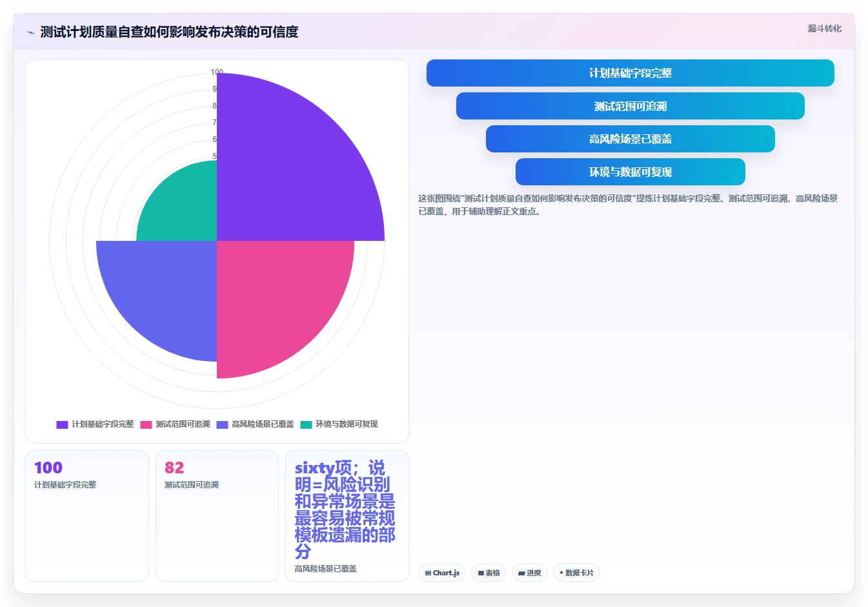Click the 进度 tag chip
Screen dimensions: 868x607
click(x=530, y=573)
